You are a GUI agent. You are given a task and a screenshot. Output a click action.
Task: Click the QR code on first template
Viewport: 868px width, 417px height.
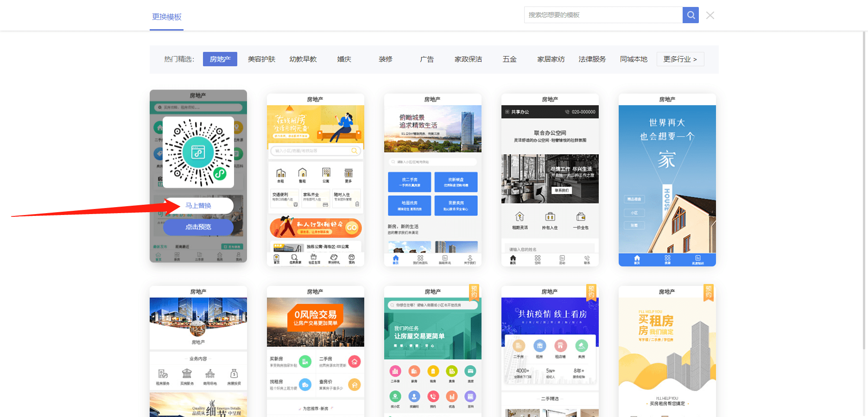click(198, 152)
